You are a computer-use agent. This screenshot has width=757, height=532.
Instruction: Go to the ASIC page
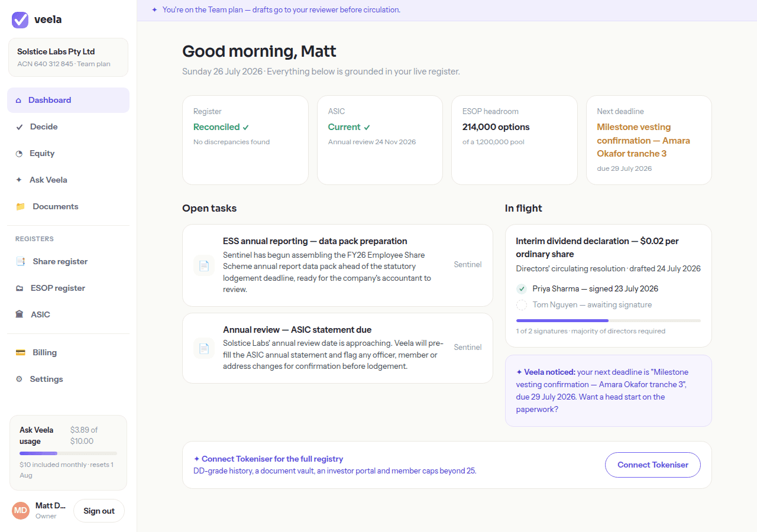68,314
